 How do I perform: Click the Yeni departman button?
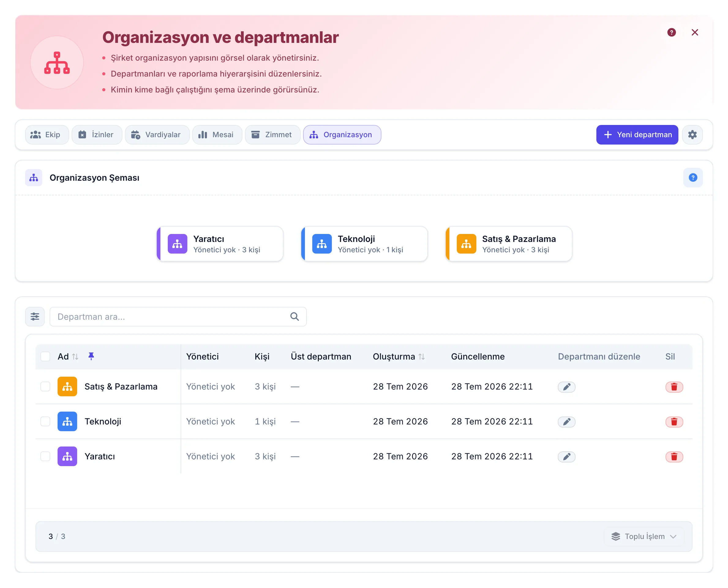pyautogui.click(x=637, y=134)
